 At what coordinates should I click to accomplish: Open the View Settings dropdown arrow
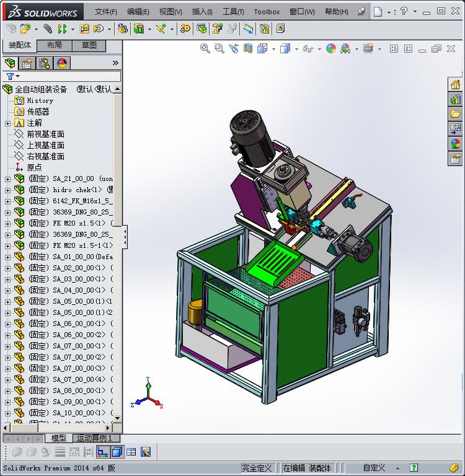click(379, 49)
